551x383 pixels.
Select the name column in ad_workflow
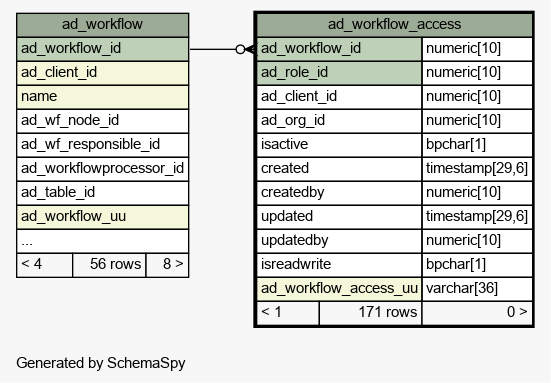102,97
